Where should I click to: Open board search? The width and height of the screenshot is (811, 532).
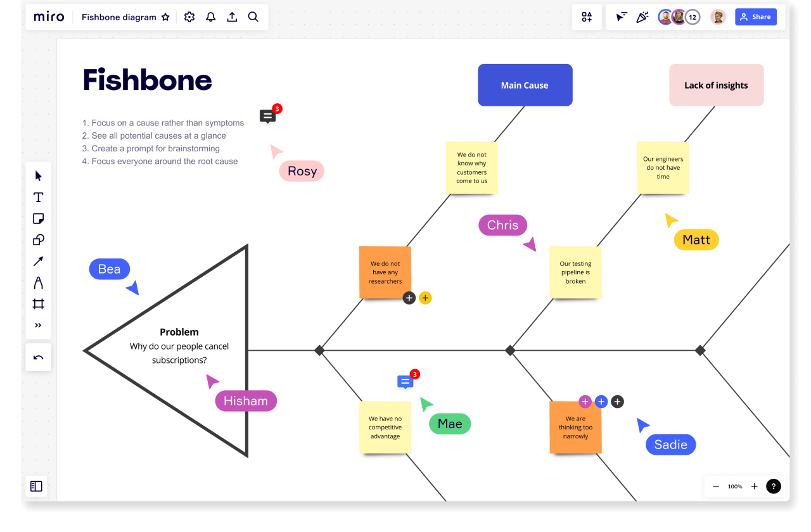pyautogui.click(x=253, y=17)
